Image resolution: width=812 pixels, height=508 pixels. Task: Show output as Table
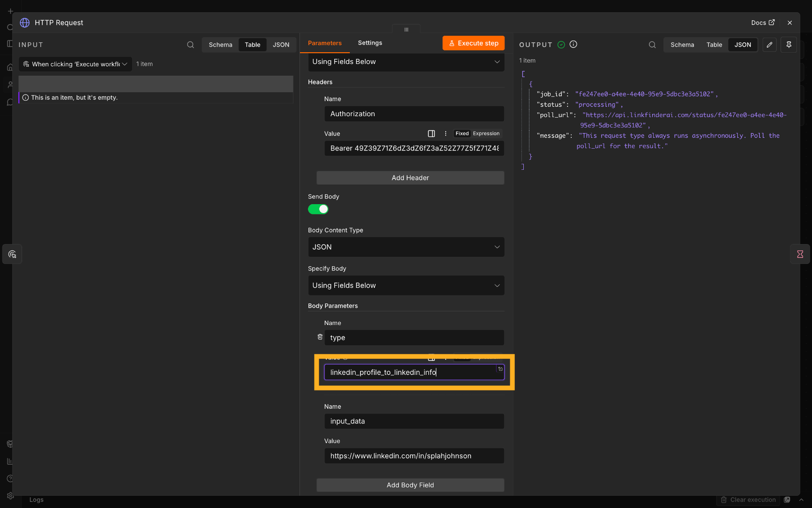click(x=714, y=45)
